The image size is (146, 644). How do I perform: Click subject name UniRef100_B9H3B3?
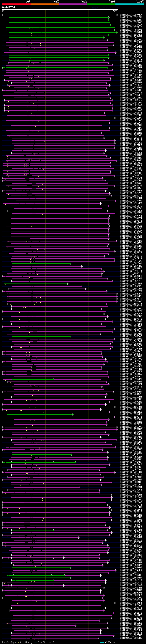(x=131, y=316)
